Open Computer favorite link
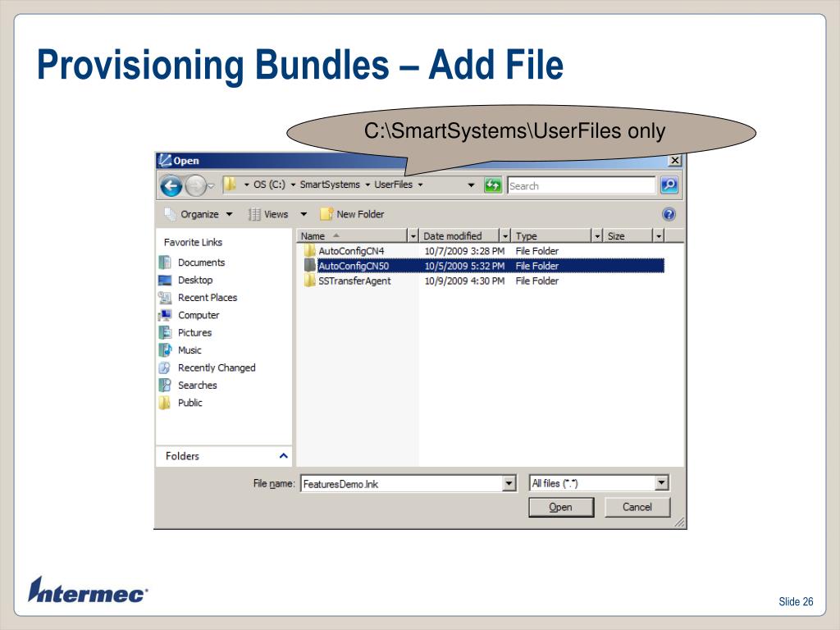The height and width of the screenshot is (630, 840). tap(199, 315)
